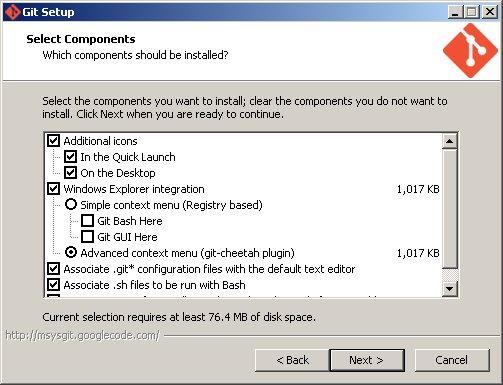Cancel the Git setup
The image size is (503, 385).
pyautogui.click(x=452, y=360)
